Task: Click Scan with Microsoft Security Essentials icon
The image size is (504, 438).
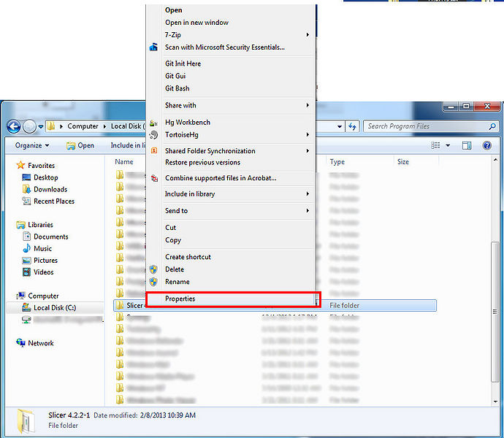Action: (153, 47)
